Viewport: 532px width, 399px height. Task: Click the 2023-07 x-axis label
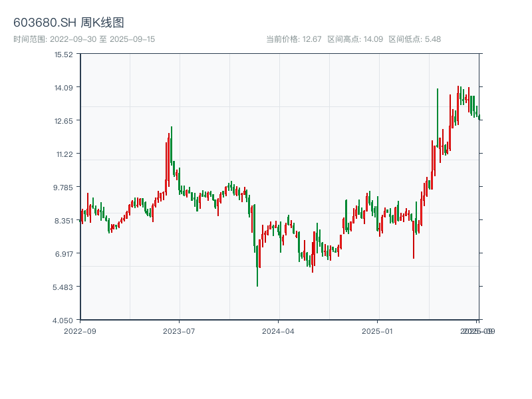pos(179,331)
